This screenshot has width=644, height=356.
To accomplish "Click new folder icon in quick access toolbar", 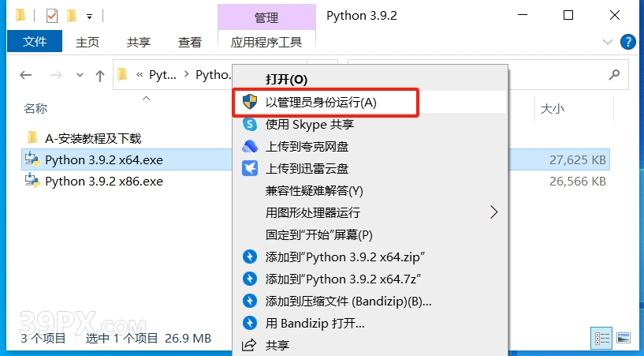I will pos(72,16).
